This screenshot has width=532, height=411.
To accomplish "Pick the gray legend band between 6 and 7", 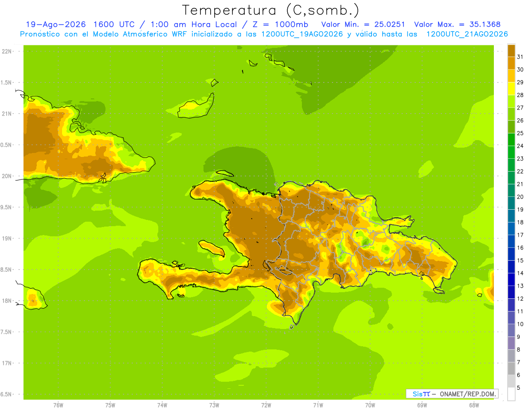I will tap(512, 368).
